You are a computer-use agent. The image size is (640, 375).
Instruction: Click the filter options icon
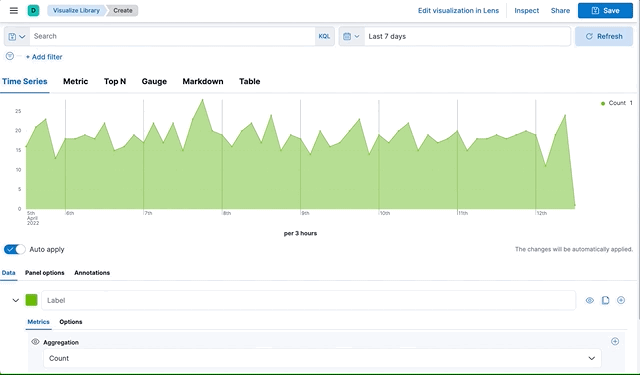pos(10,56)
